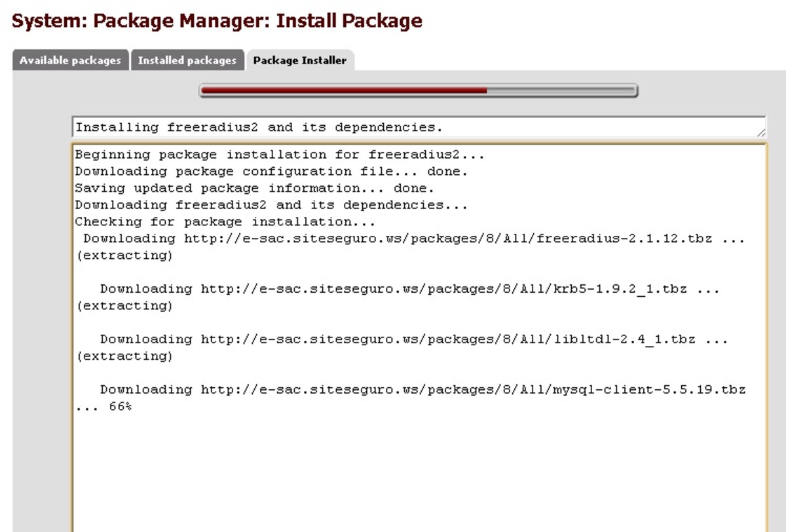This screenshot has width=786, height=532.
Task: Click the line 'Checking for package installation...'
Action: coord(225,221)
